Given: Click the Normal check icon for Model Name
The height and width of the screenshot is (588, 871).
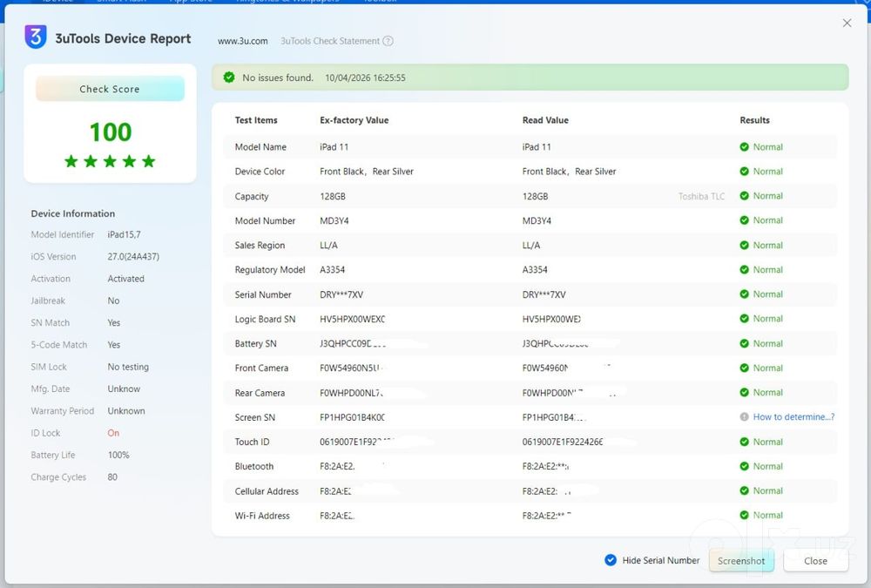Looking at the screenshot, I should [745, 146].
